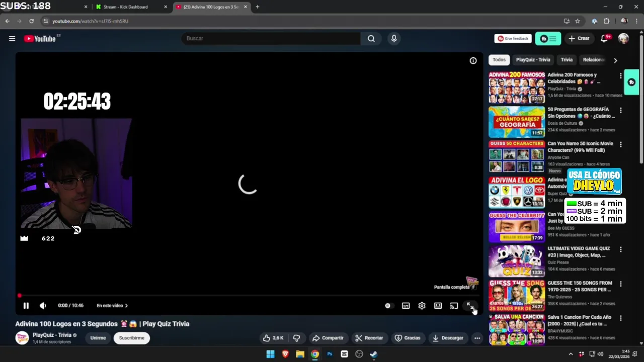Expand the 'En este vídeo' chapters

(x=112, y=305)
